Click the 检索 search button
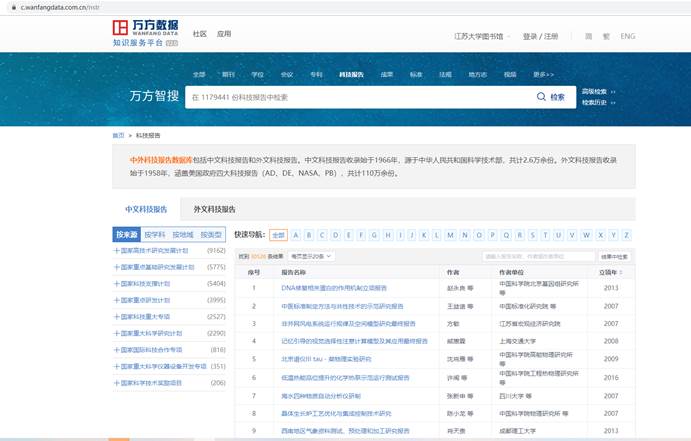The image size is (691, 441). [x=551, y=97]
